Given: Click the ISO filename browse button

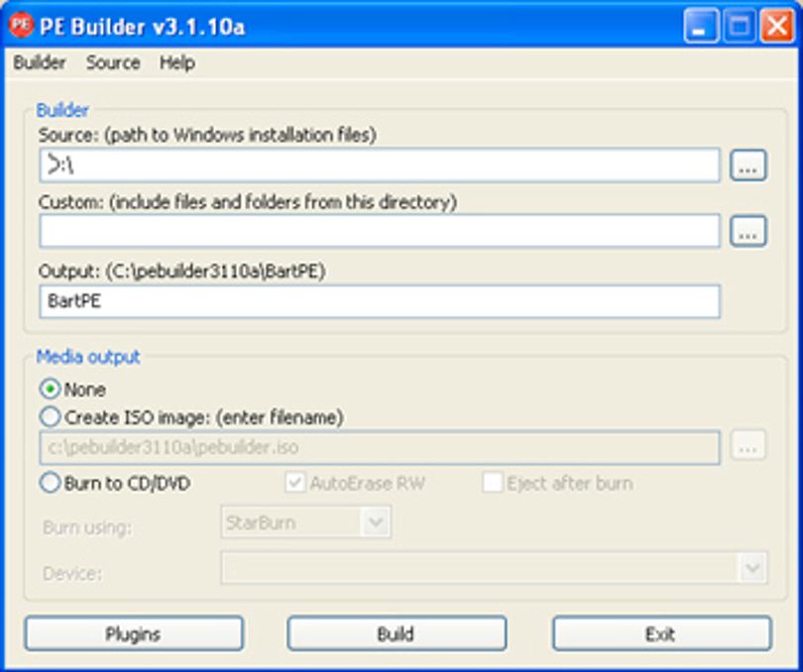Looking at the screenshot, I should (747, 446).
